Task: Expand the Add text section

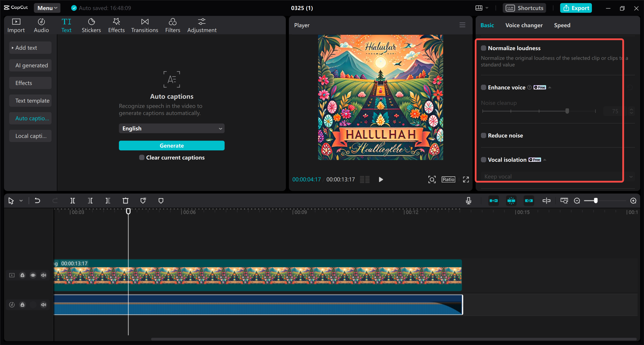Action: (x=30, y=48)
